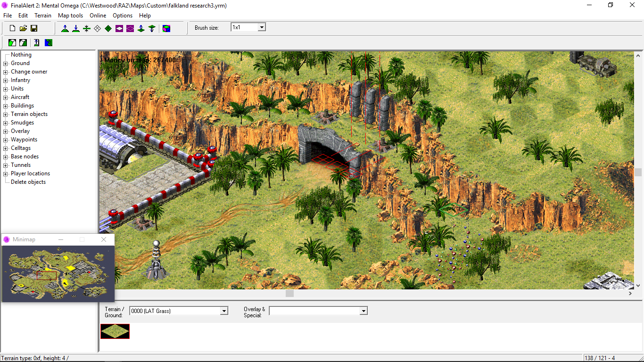Select the raise single tile tool icon

(141, 28)
